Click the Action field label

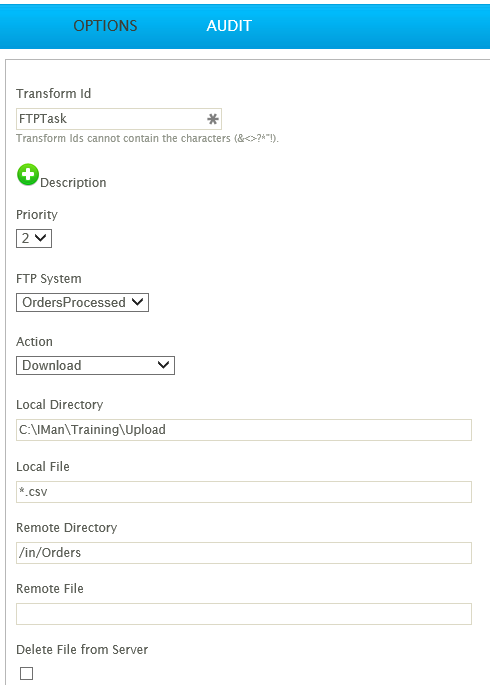(35, 342)
